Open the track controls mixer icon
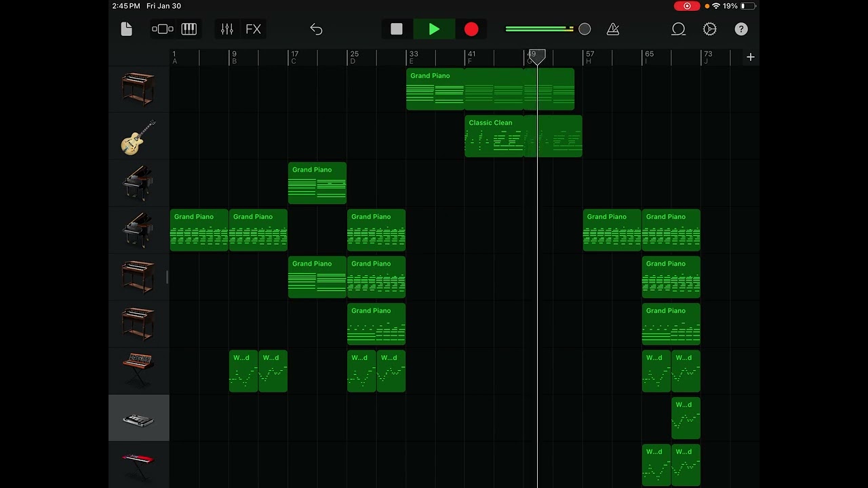 (227, 29)
